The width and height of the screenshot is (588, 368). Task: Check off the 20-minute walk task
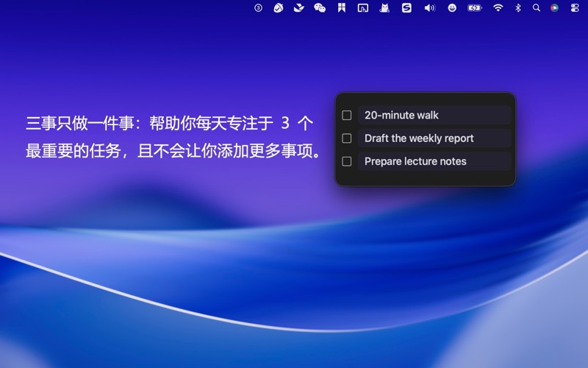pyautogui.click(x=347, y=116)
